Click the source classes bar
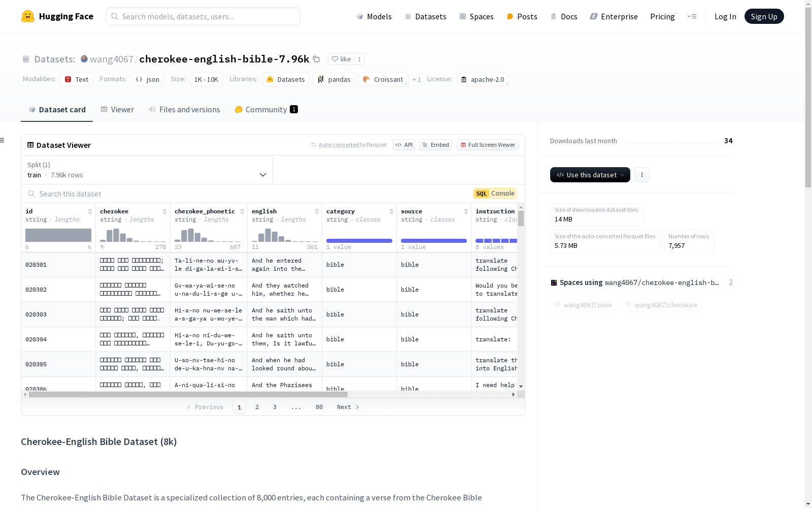The width and height of the screenshot is (812, 508). 434,241
